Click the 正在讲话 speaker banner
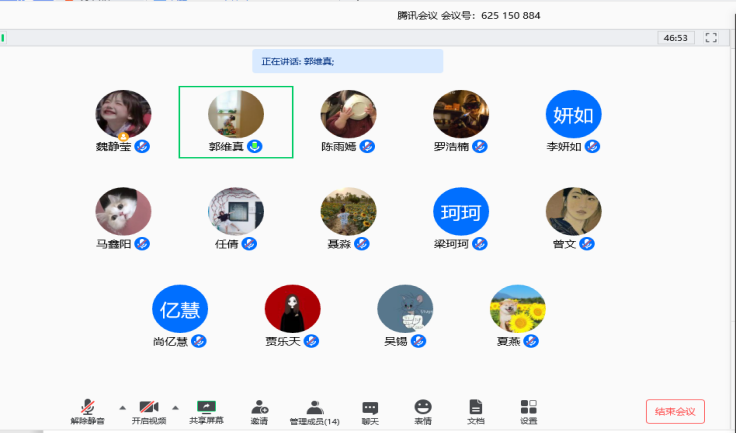The image size is (736, 433). [347, 61]
